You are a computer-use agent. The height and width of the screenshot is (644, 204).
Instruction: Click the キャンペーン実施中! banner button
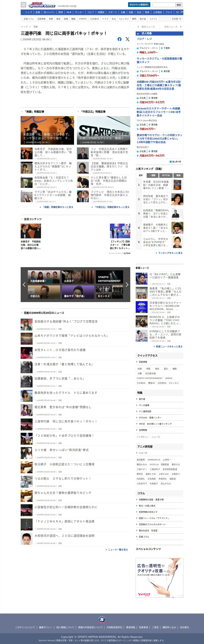point(139,4)
